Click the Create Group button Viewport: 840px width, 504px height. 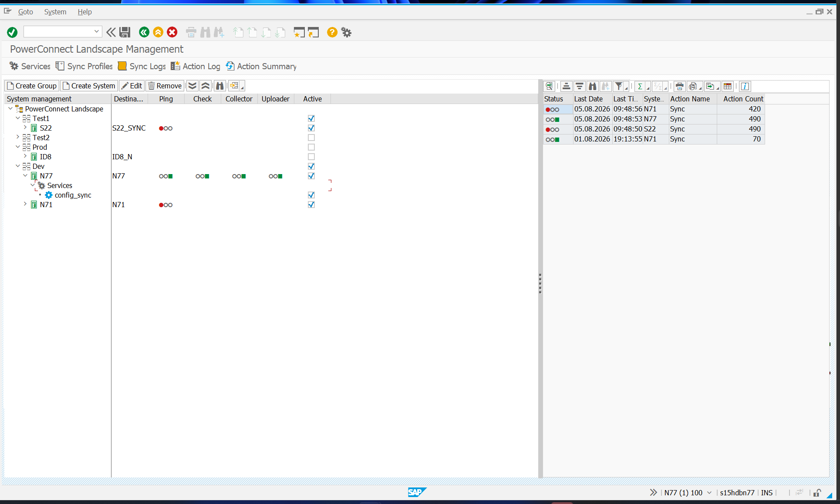click(32, 86)
